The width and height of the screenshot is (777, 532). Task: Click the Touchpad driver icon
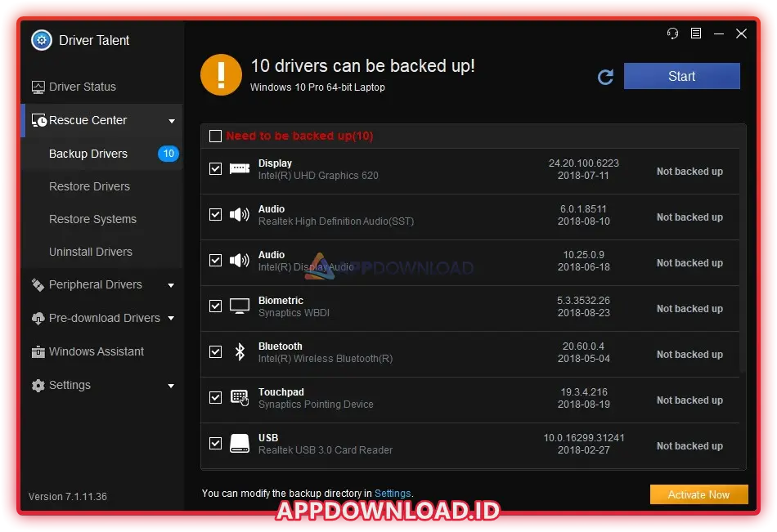[240, 397]
